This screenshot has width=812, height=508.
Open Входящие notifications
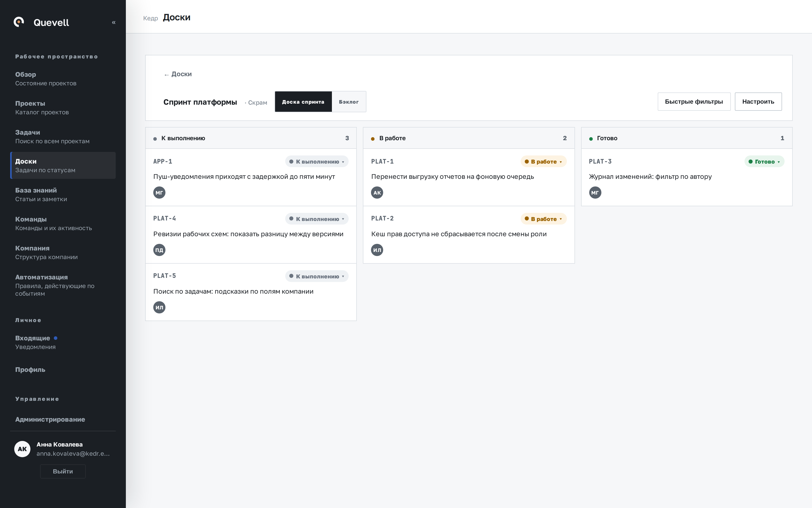click(x=63, y=342)
